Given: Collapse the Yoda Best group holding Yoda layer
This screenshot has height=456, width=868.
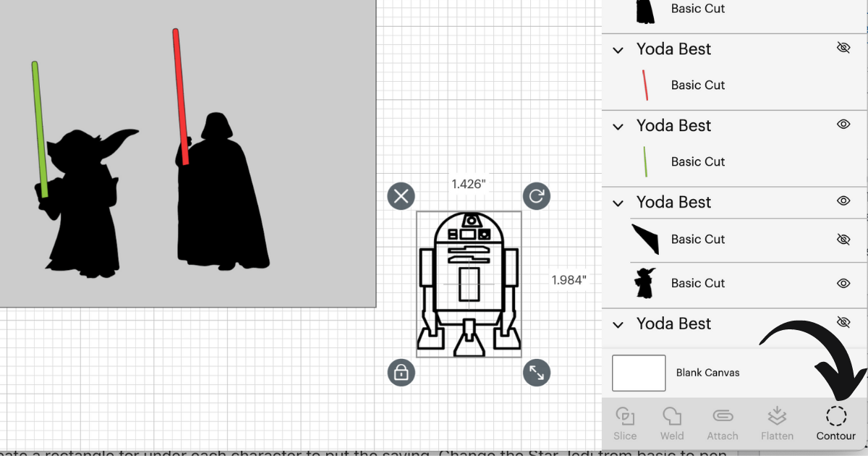Looking at the screenshot, I should coord(618,203).
